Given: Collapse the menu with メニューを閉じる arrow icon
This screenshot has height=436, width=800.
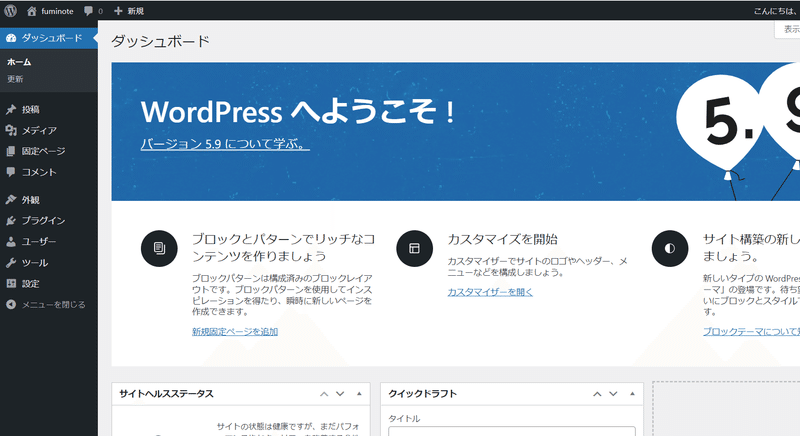Looking at the screenshot, I should point(11,304).
